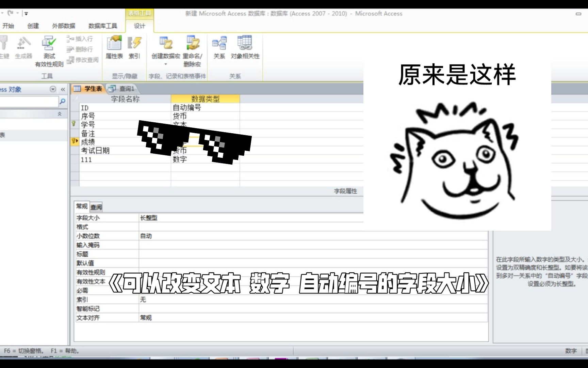Click the 输入掩码 property field

(313, 245)
